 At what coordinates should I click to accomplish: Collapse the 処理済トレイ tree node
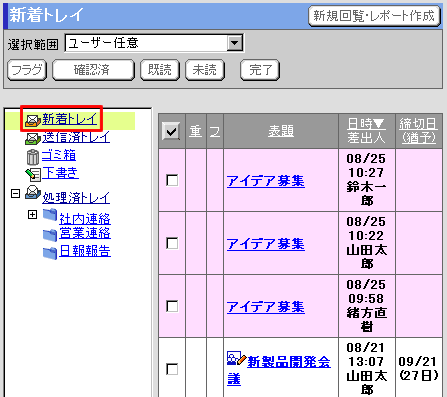click(15, 194)
